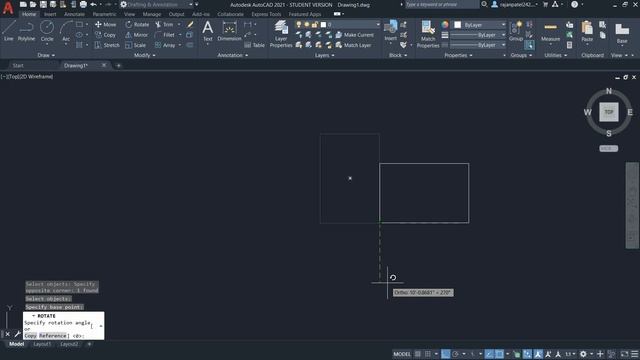Viewport: 640px width, 360px height.
Task: Toggle 2D object snap in status bar
Action: pyautogui.click(x=499, y=354)
